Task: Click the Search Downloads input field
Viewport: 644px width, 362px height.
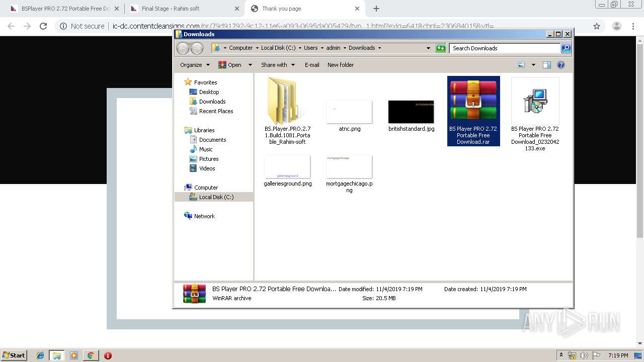Action: click(x=505, y=48)
